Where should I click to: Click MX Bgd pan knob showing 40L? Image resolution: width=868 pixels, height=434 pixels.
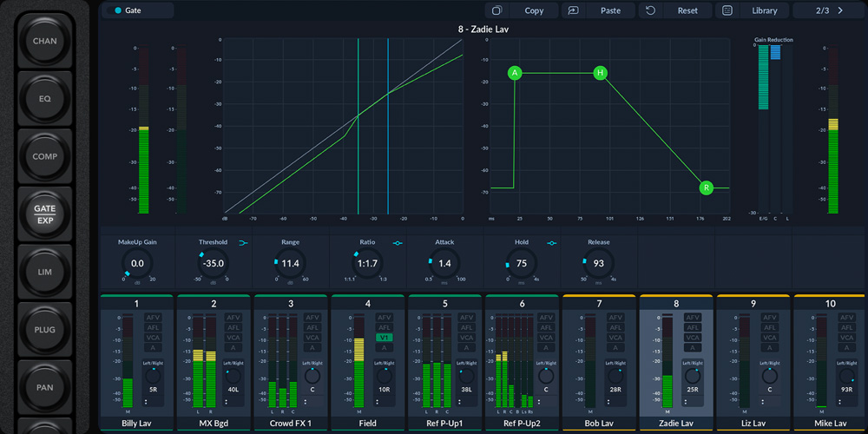coord(233,377)
